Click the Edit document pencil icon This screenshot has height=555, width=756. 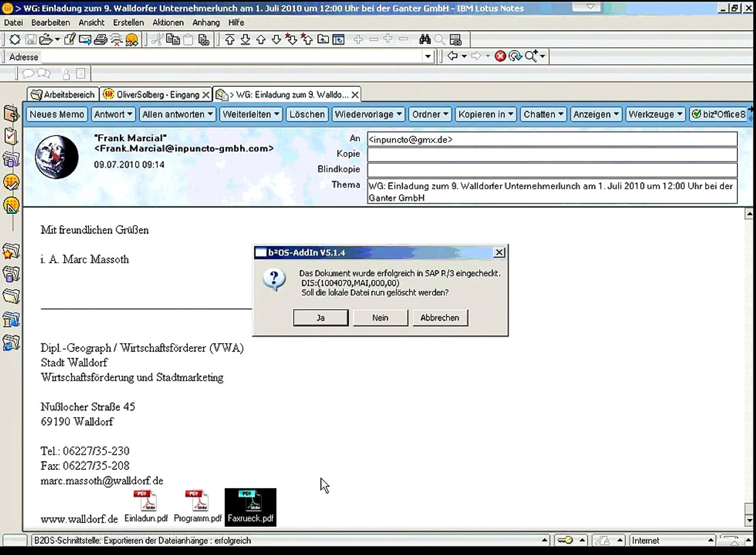(70, 40)
